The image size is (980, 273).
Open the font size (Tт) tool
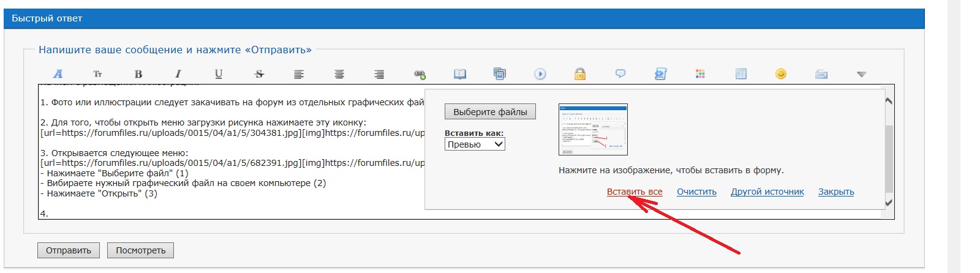[x=97, y=74]
